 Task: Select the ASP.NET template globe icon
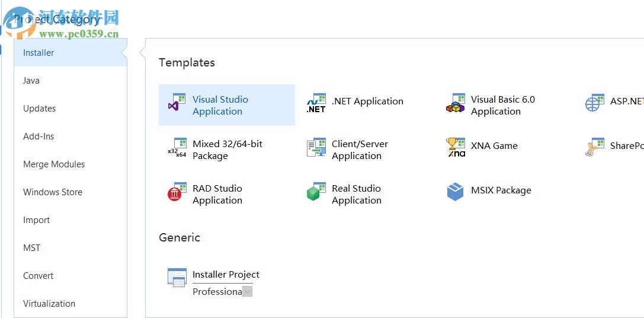pyautogui.click(x=595, y=103)
